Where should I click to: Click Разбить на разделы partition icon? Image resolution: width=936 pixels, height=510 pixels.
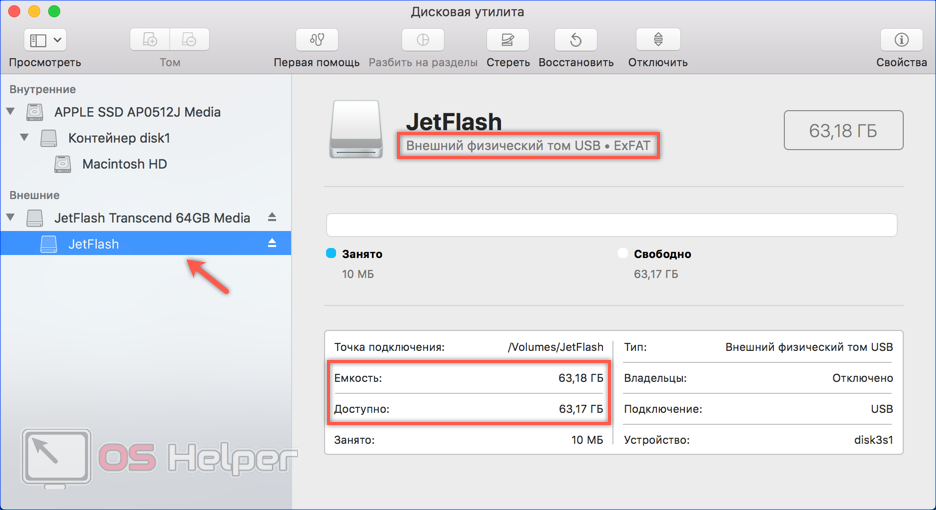423,40
